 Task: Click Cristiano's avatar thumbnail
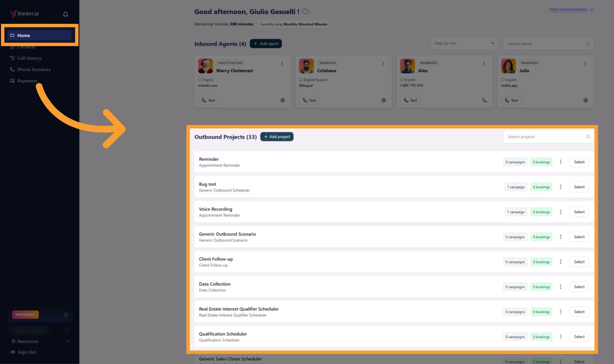[x=306, y=66]
